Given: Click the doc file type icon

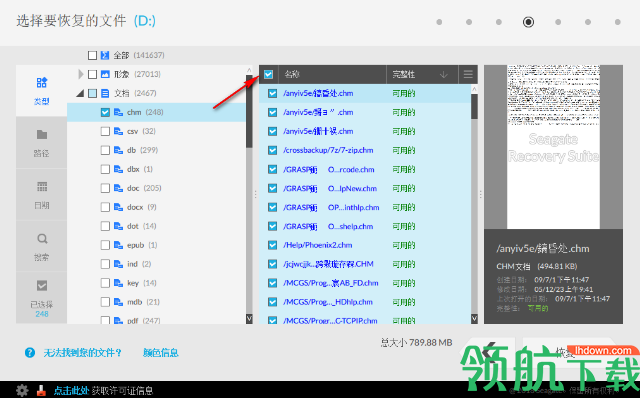Looking at the screenshot, I should click(x=118, y=188).
